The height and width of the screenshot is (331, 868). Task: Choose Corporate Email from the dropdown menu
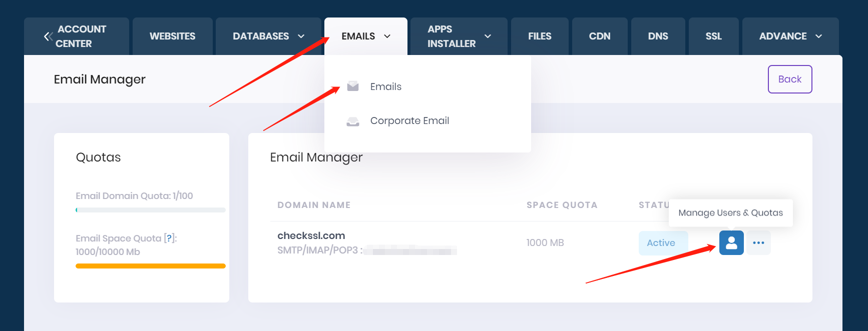pos(409,121)
